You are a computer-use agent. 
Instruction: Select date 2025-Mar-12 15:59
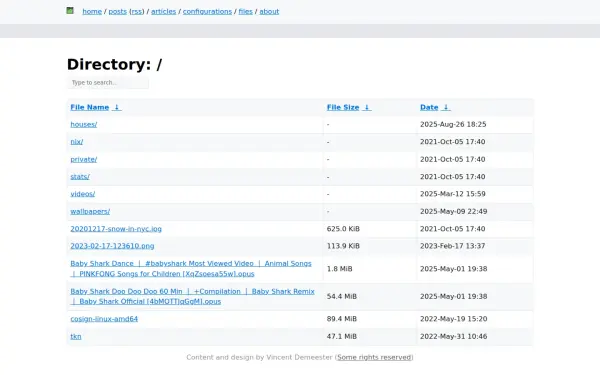(x=453, y=194)
